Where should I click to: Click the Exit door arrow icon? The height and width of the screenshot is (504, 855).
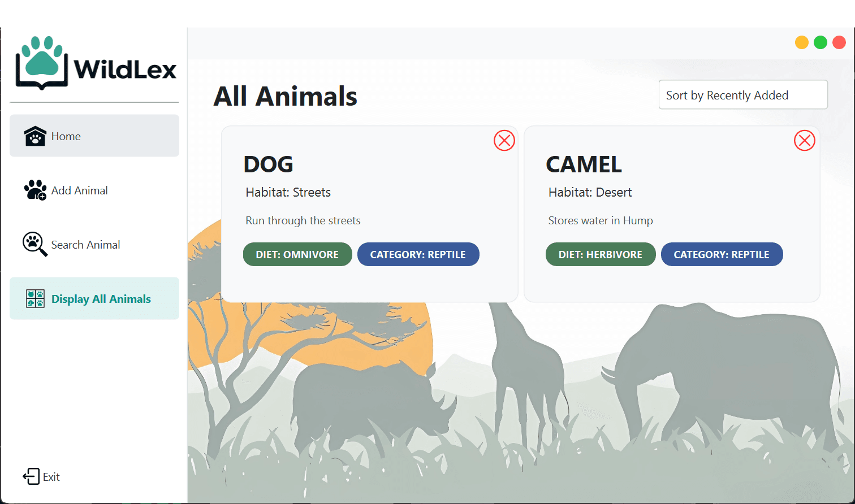(31, 476)
